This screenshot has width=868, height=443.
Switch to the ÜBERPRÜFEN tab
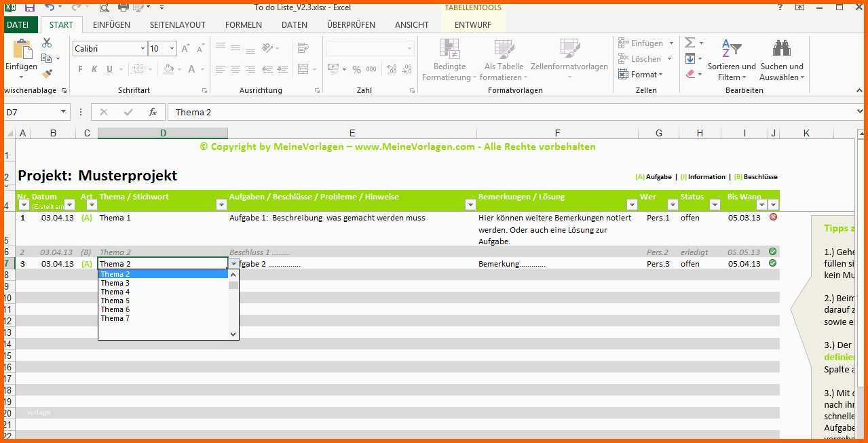[351, 24]
